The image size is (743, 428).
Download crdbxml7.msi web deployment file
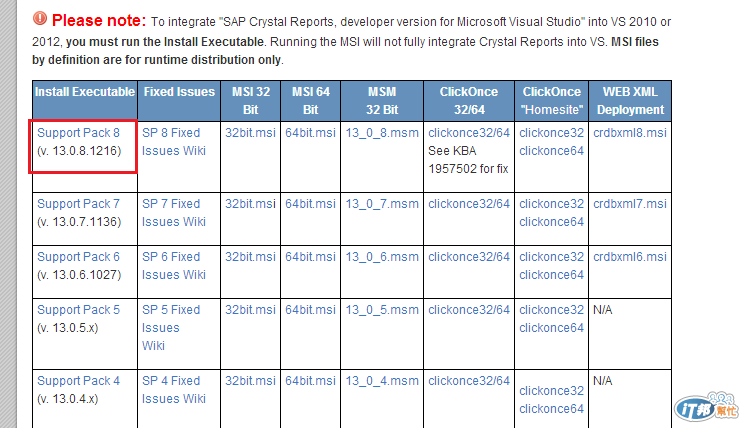pos(630,204)
